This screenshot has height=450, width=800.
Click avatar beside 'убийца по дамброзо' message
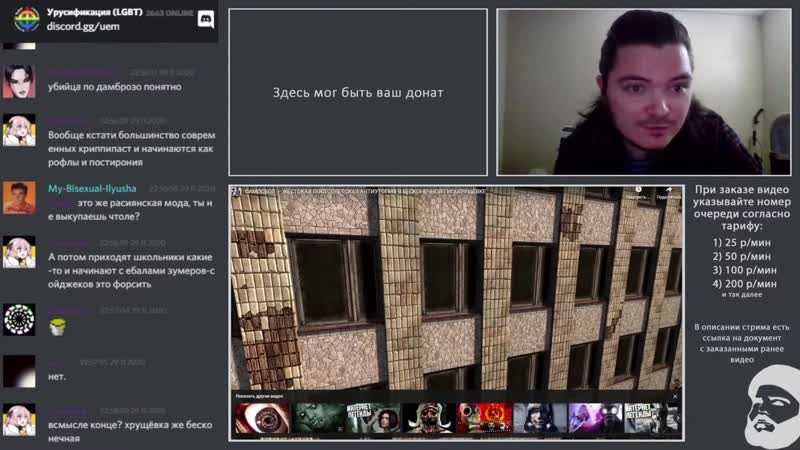[19, 80]
